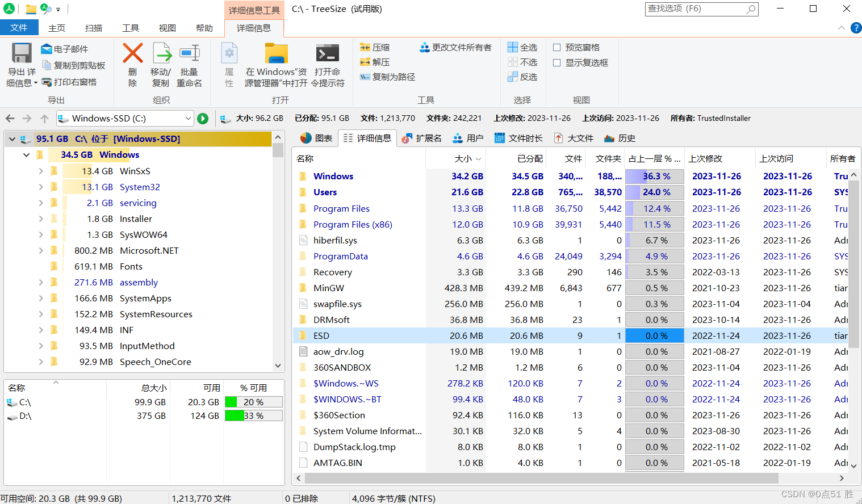Image resolution: width=862 pixels, height=504 pixels.
Task: Expand the WinSxS tree node
Action: point(40,171)
